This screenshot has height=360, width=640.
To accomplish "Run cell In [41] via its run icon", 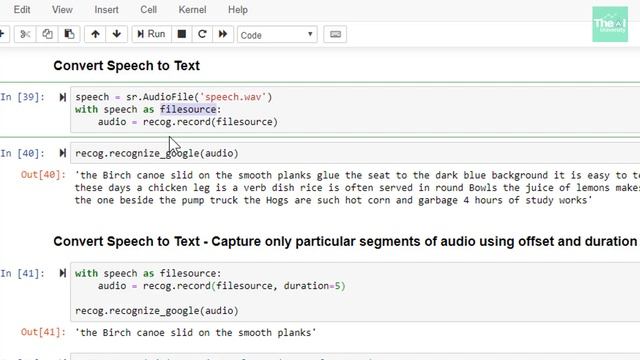I will tap(62, 273).
